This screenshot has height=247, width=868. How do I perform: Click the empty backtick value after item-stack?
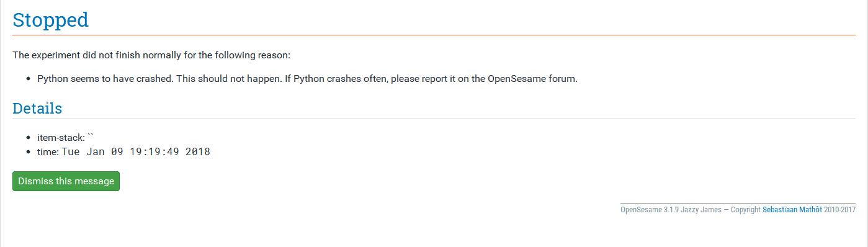click(91, 137)
